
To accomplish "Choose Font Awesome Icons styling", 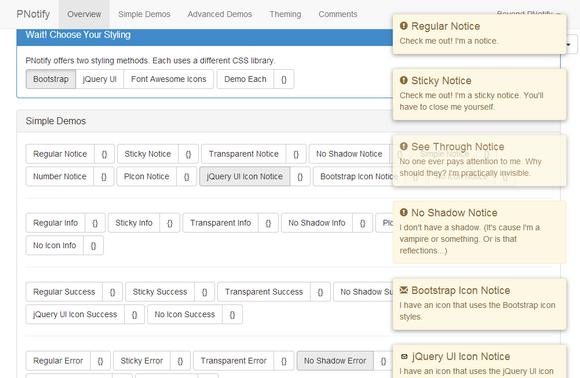I will (169, 79).
